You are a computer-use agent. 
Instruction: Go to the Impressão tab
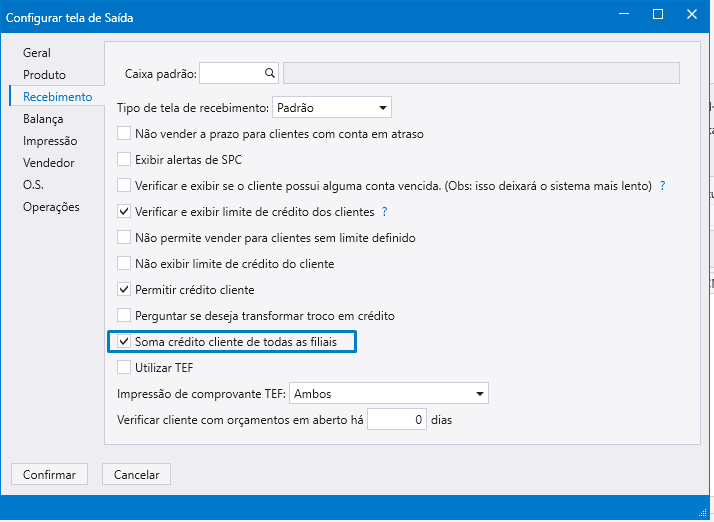click(50, 141)
